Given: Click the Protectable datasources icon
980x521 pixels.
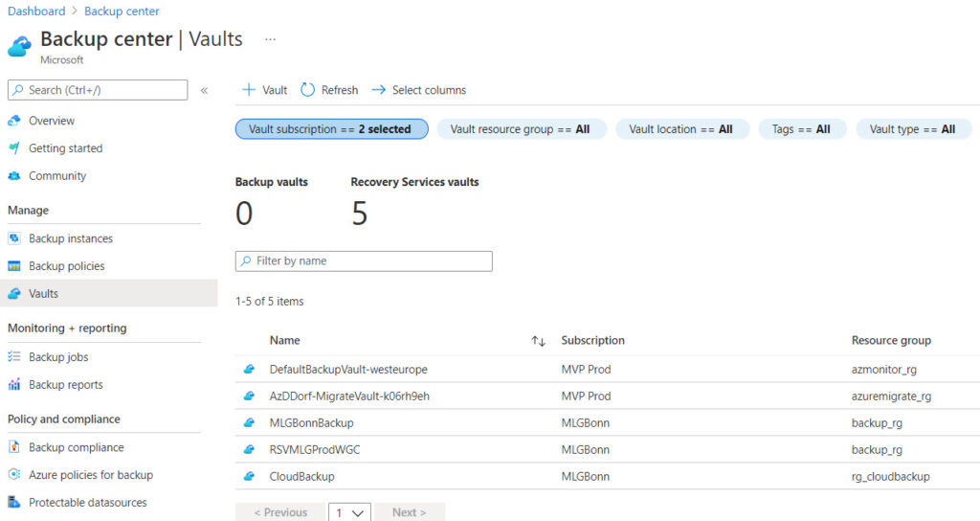Looking at the screenshot, I should (x=14, y=502).
